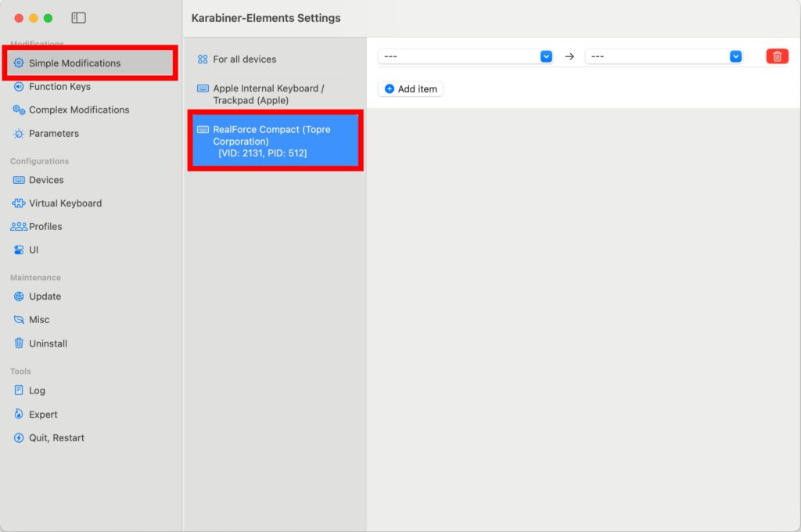Go to the UI settings section

pyautogui.click(x=34, y=250)
